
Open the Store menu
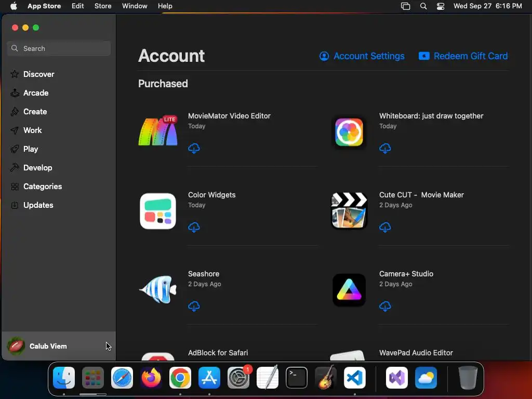point(103,6)
